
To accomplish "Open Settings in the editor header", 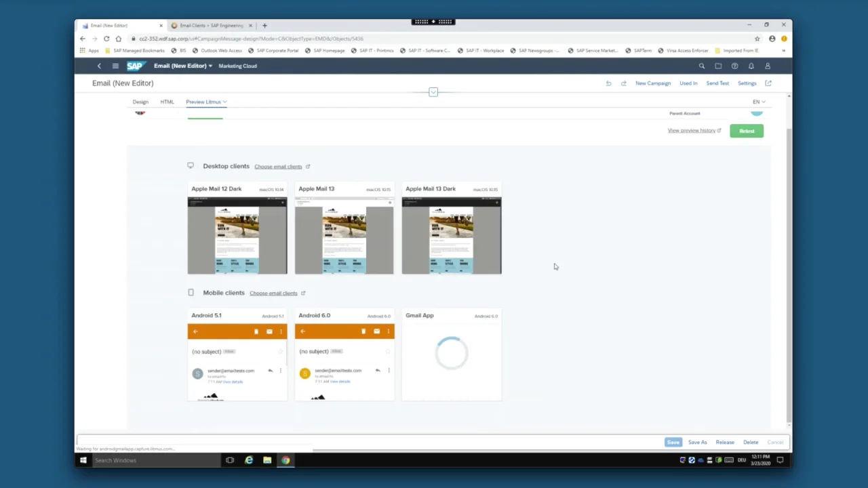I will (747, 83).
